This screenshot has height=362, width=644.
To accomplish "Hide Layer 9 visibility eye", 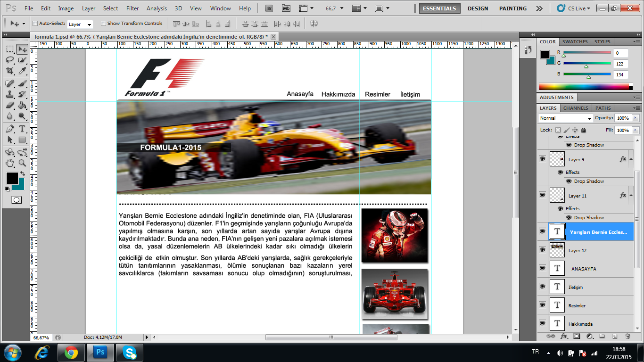I will click(x=542, y=159).
